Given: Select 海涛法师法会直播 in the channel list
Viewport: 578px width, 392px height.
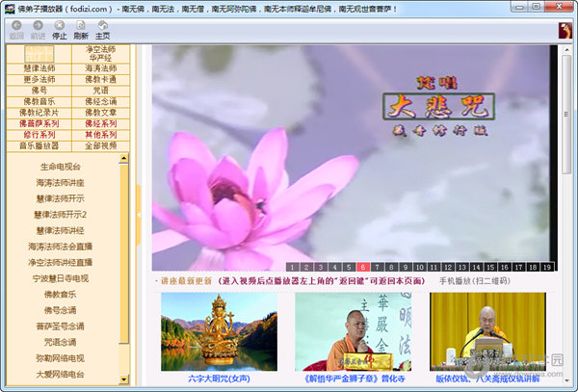Looking at the screenshot, I should (61, 247).
